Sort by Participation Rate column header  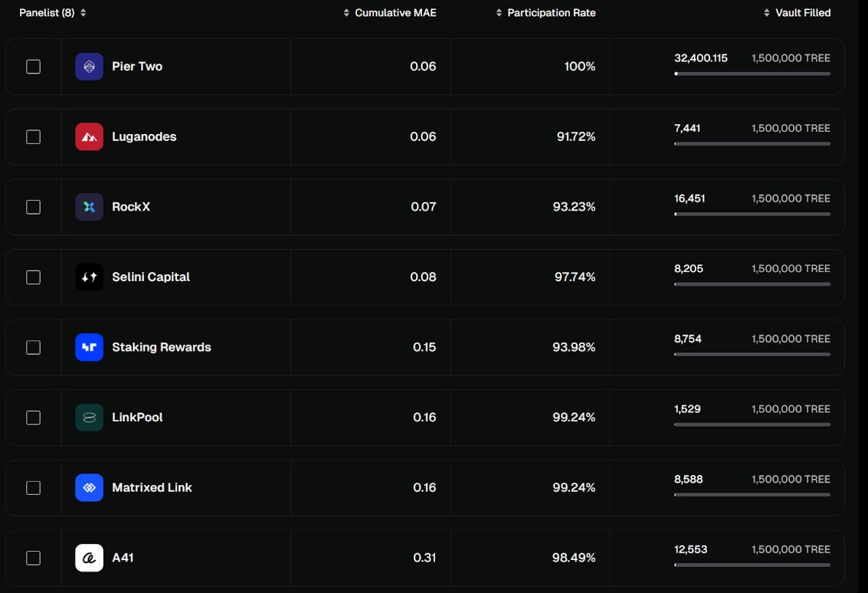[x=545, y=13]
